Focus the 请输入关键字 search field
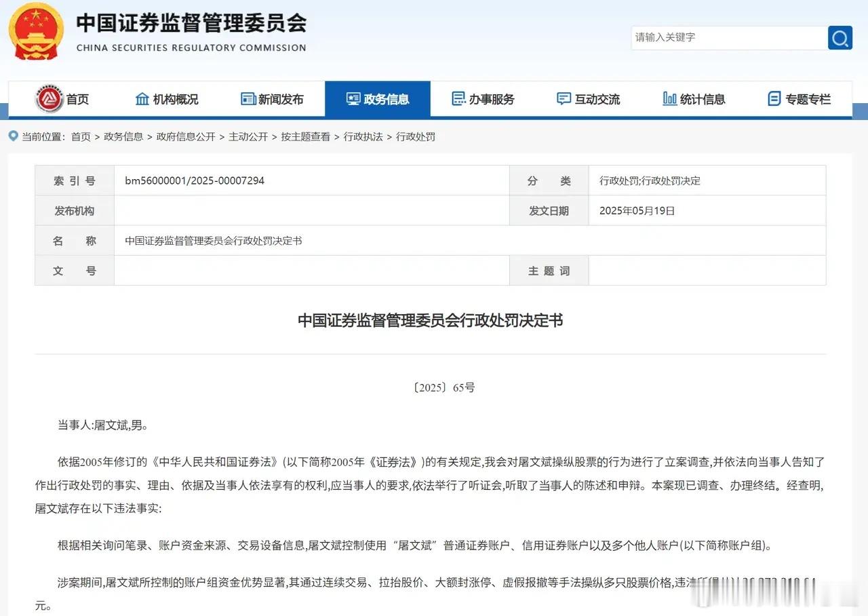 point(729,38)
